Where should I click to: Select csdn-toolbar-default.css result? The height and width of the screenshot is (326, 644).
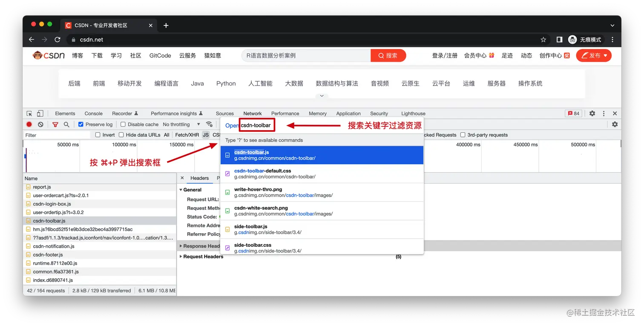click(322, 174)
